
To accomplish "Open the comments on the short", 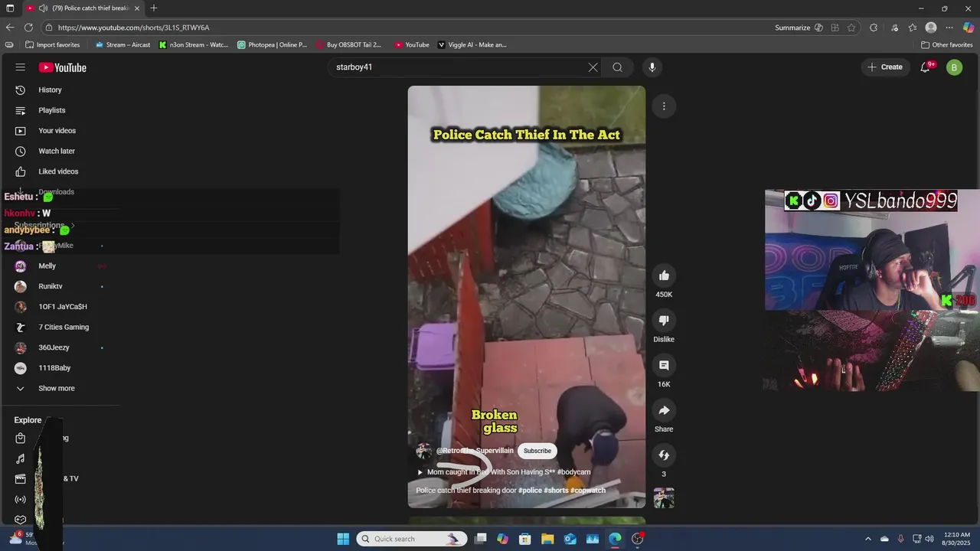I will coord(664,365).
